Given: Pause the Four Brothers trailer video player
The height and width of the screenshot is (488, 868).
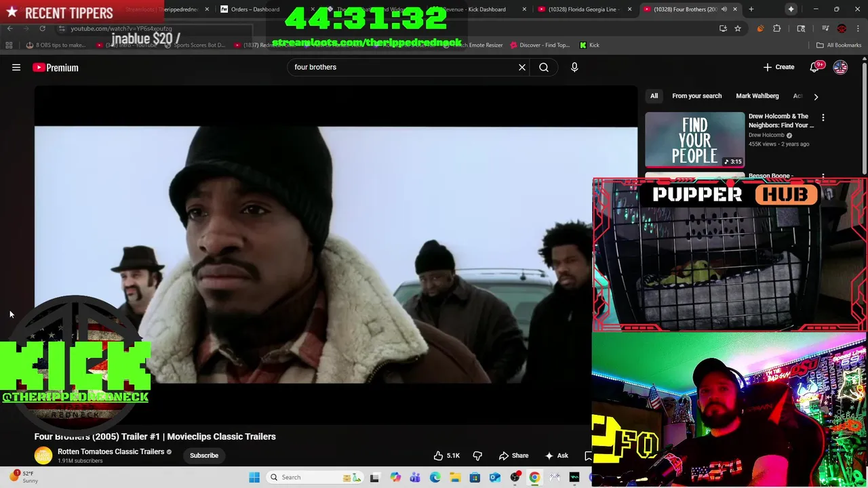Looking at the screenshot, I should pyautogui.click(x=336, y=255).
